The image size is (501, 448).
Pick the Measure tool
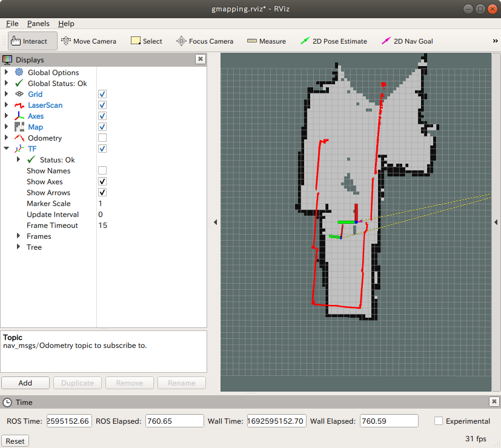click(267, 41)
